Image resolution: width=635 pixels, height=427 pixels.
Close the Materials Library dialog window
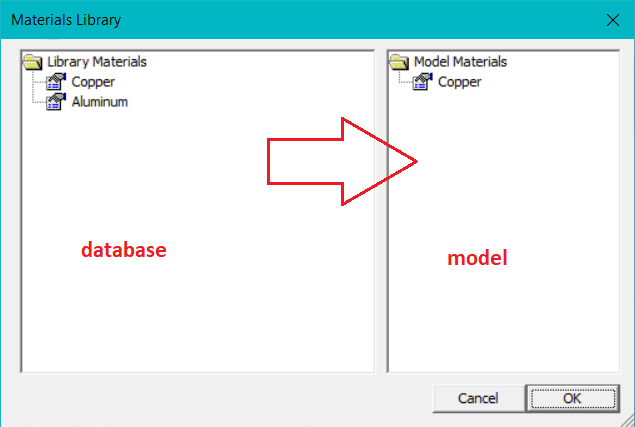(x=611, y=19)
